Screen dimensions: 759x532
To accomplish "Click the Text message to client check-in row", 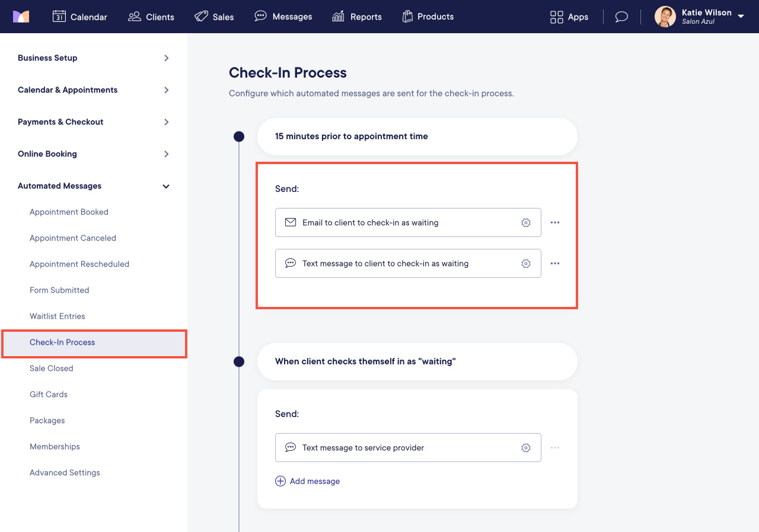I will pyautogui.click(x=408, y=264).
